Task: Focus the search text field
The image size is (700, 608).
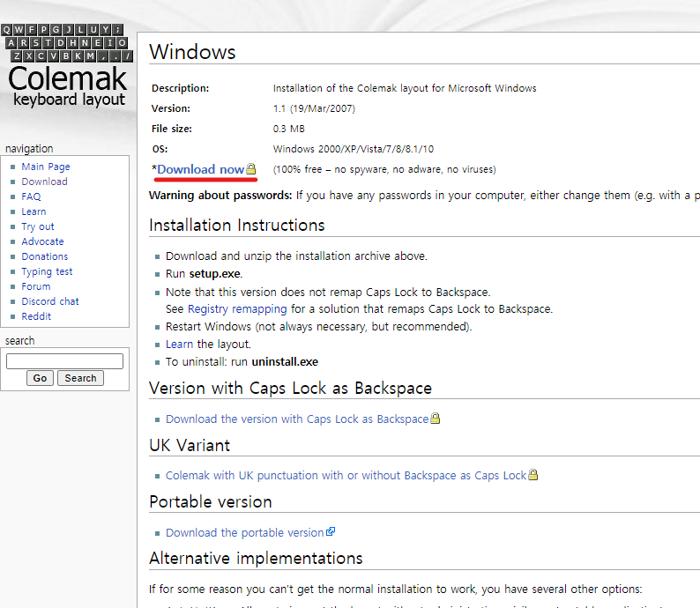Action: pos(64,361)
